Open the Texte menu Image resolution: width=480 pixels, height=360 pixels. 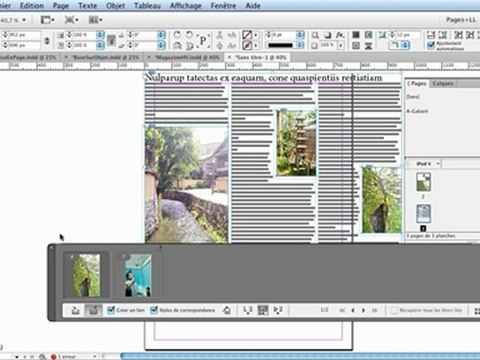coord(87,6)
